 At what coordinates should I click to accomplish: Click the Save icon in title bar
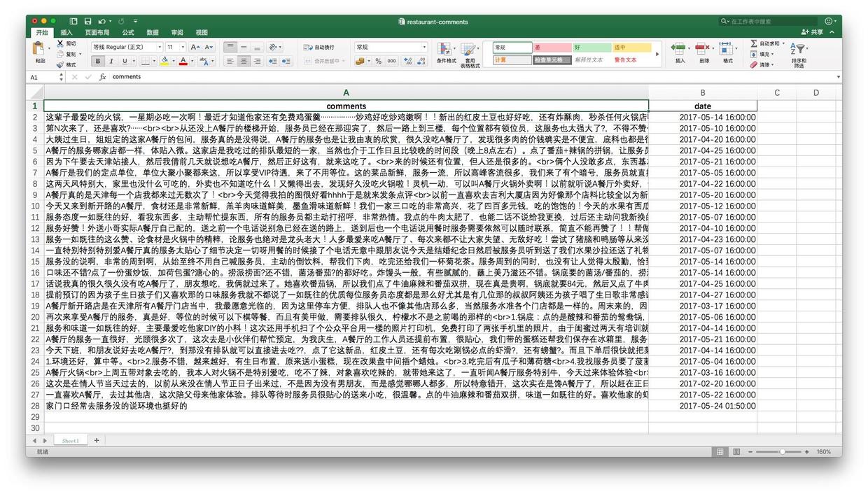point(87,22)
